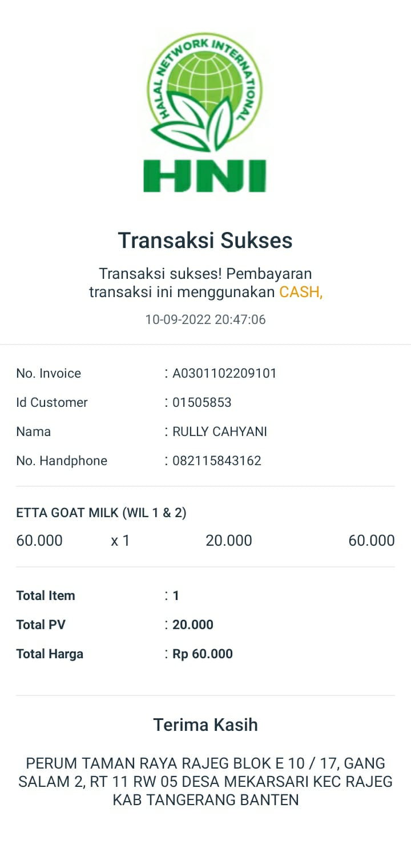Screen dimensions: 411x868
Task: Click the transaction date and time
Action: point(205,319)
